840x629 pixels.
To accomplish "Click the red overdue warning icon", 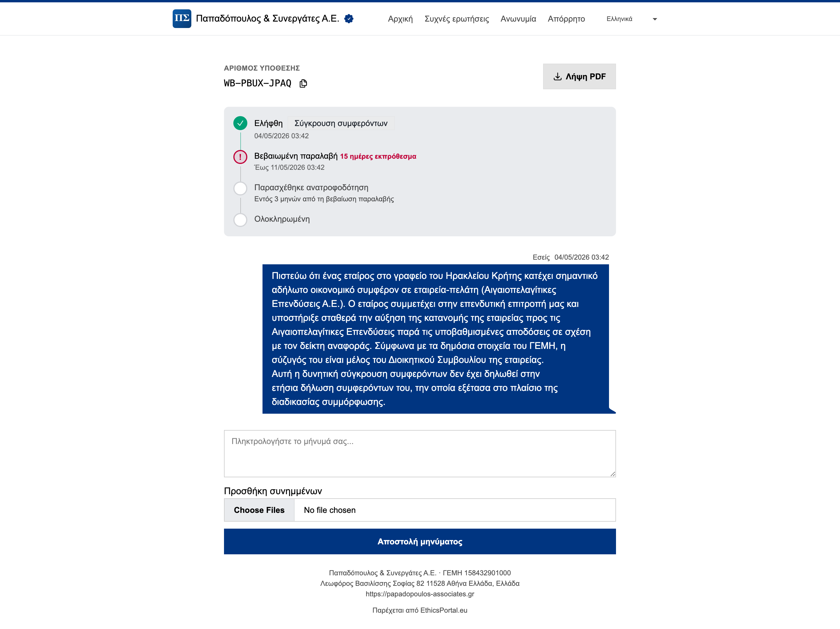I will click(240, 156).
